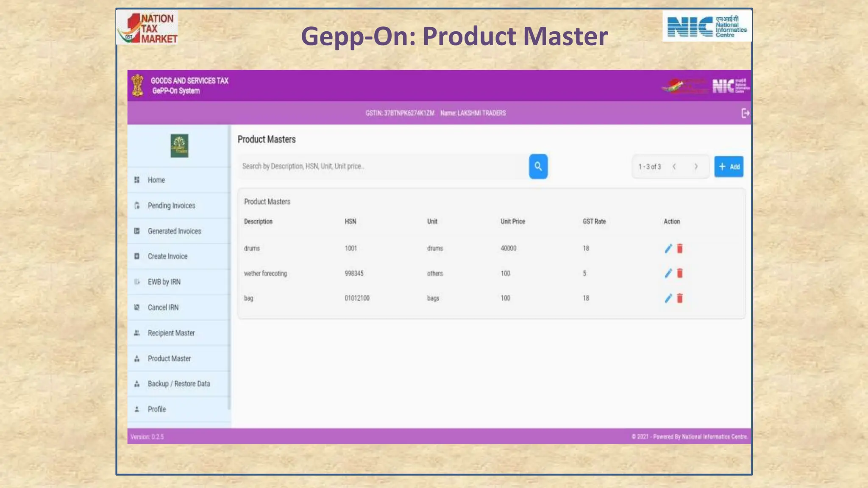
Task: Click the GSTIN 37BTNPK6274K1ZM text
Action: point(400,113)
